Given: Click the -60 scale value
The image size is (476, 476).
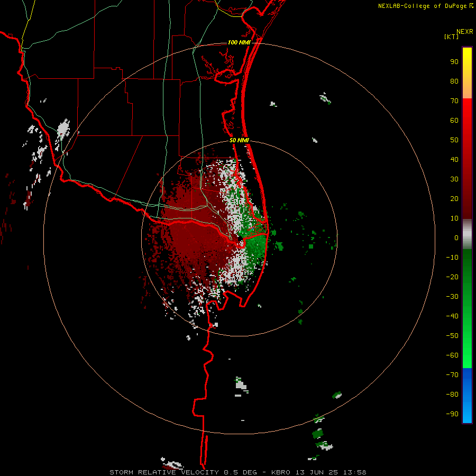Looking at the screenshot, I should click(x=452, y=355).
